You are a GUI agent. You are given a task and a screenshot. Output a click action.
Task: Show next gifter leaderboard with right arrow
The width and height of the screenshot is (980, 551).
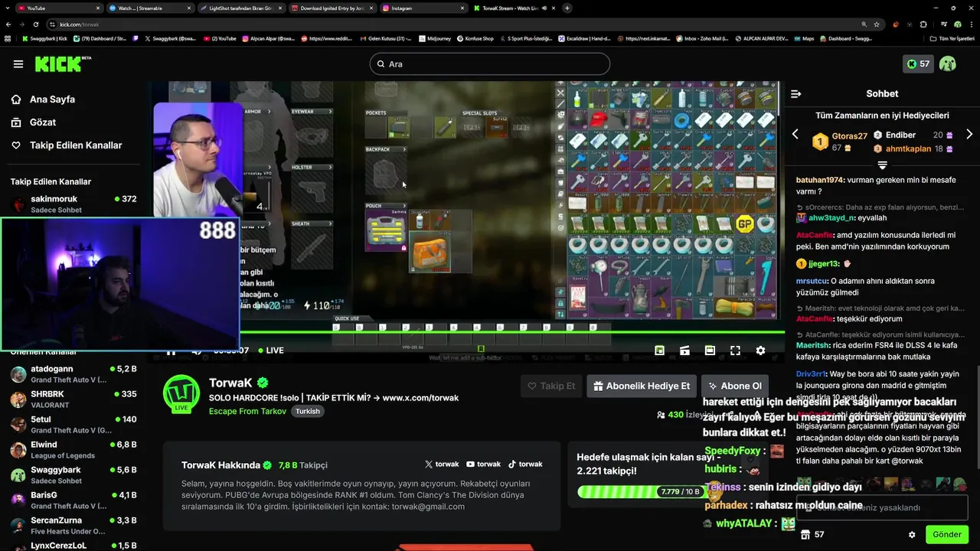click(969, 135)
